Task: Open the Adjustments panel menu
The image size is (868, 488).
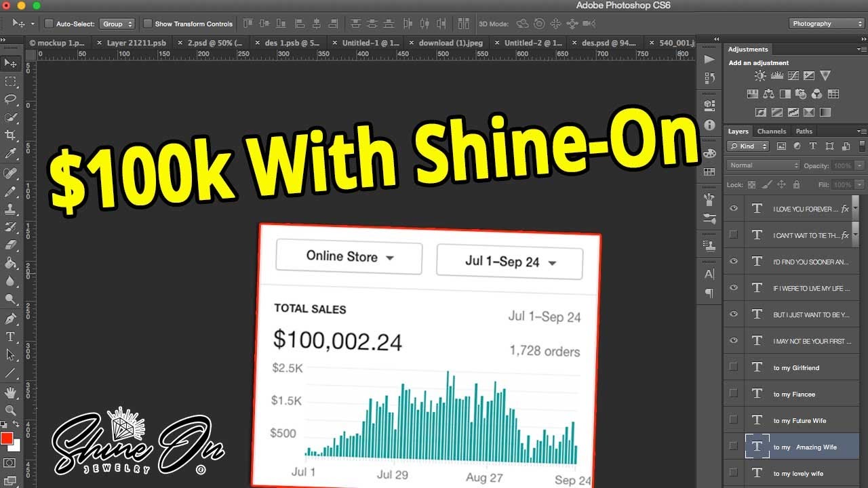Action: (862, 49)
